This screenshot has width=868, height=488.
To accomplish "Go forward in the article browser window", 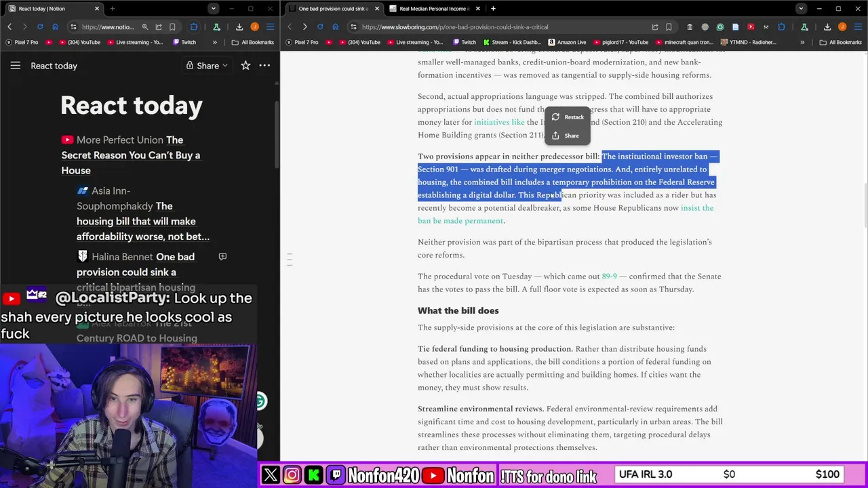I will [304, 27].
